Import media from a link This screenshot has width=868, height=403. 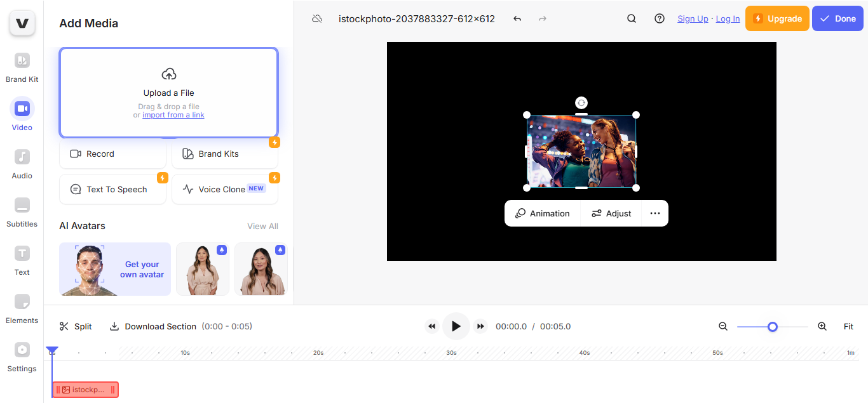173,115
